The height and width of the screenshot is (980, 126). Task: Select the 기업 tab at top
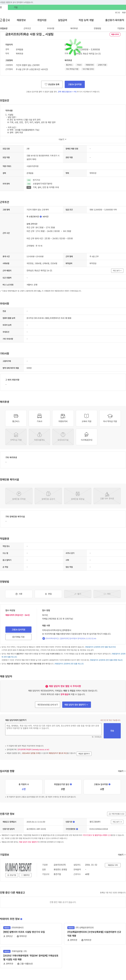[16, 7]
